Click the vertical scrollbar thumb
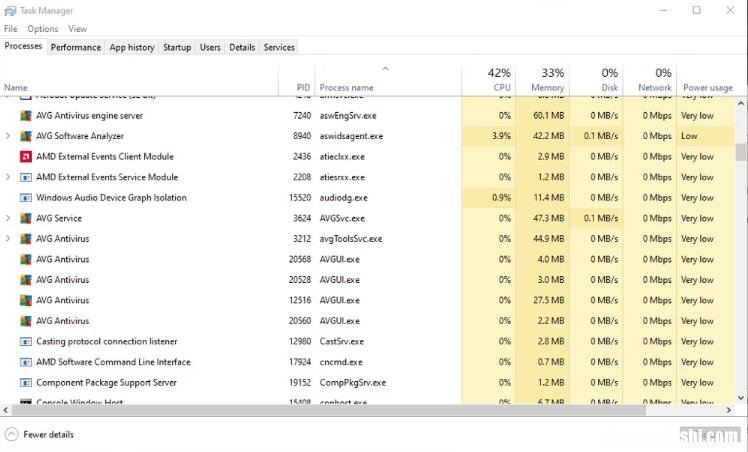Image resolution: width=748 pixels, height=452 pixels. [741, 153]
